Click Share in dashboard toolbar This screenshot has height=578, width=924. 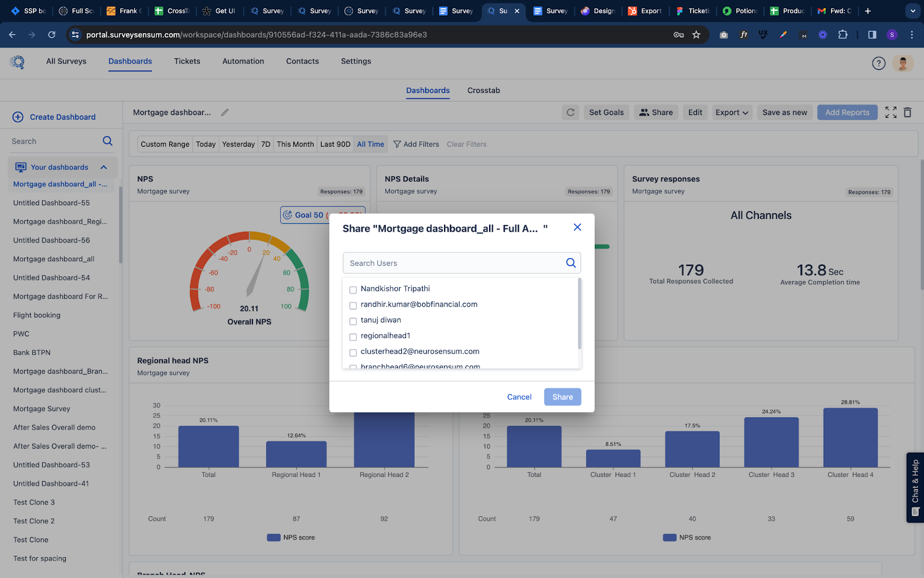pyautogui.click(x=656, y=113)
